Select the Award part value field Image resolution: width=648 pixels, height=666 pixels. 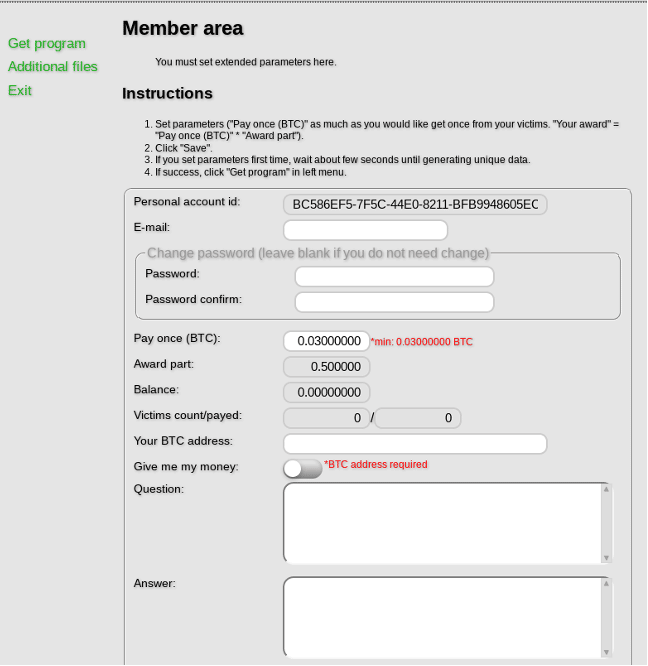point(327,367)
